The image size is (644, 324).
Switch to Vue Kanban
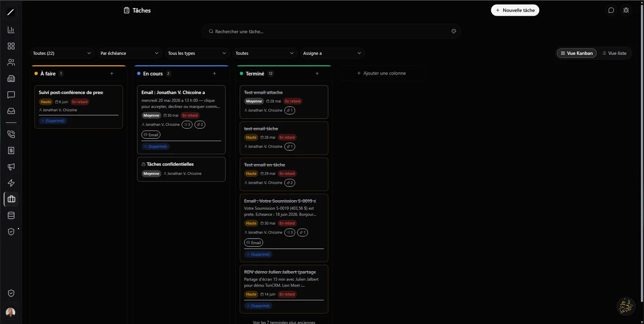(577, 53)
